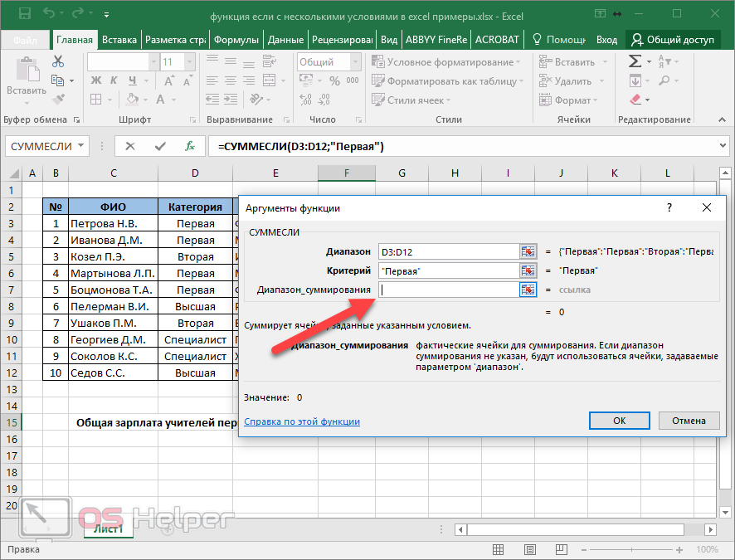
Task: Open the Name Box СУММЕСЛИ dropdown
Action: (80, 146)
